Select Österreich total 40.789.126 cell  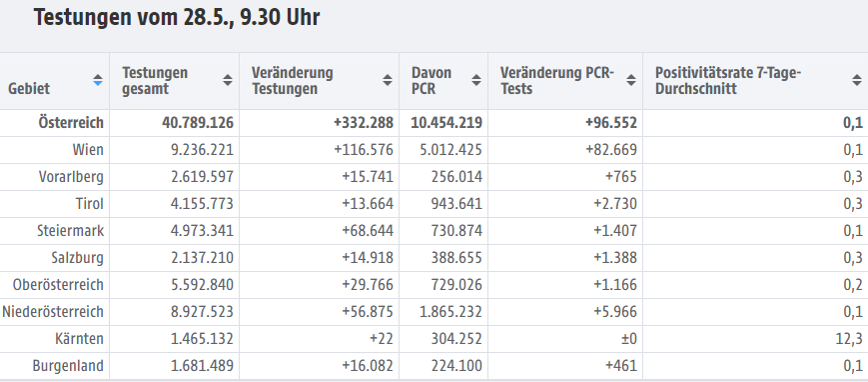[x=198, y=123]
